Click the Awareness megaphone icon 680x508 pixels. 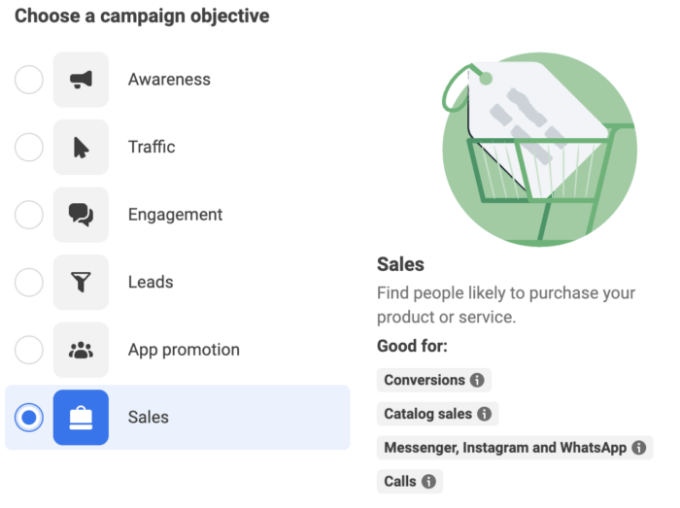(x=81, y=79)
